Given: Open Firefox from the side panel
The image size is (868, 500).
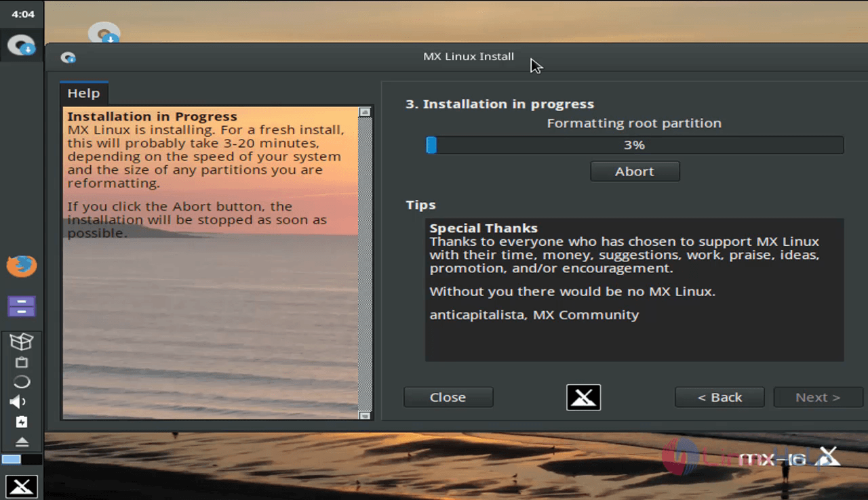Looking at the screenshot, I should [x=22, y=265].
